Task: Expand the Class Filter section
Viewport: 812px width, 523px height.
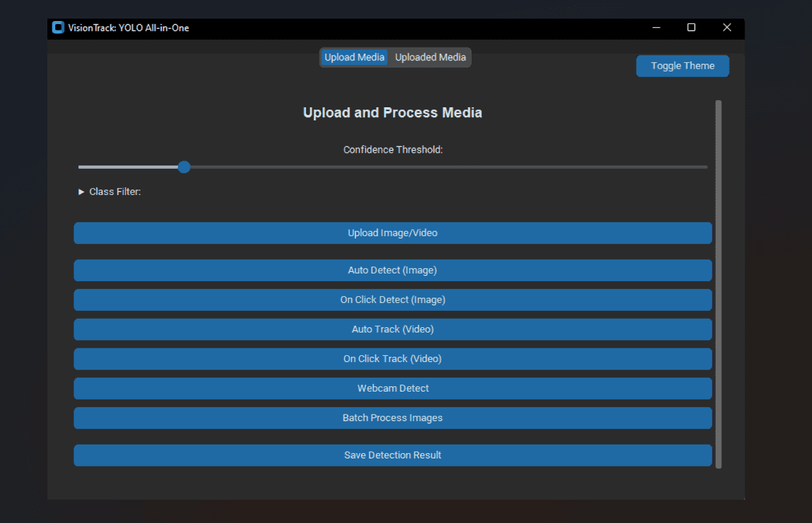Action: tap(110, 192)
